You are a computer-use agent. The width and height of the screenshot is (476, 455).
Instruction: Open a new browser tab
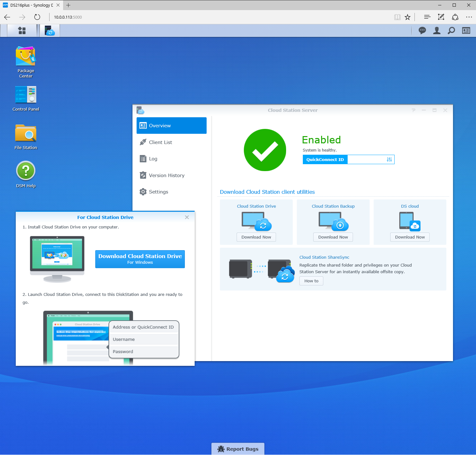point(68,5)
